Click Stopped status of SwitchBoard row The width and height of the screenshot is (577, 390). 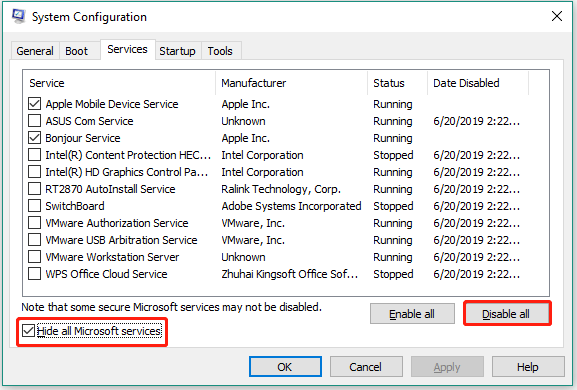click(x=393, y=206)
